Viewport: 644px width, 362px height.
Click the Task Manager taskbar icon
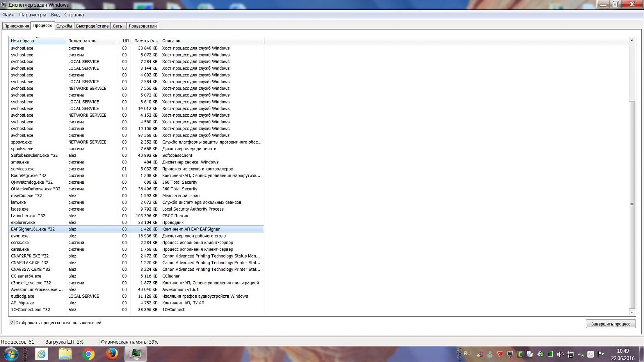[x=135, y=354]
